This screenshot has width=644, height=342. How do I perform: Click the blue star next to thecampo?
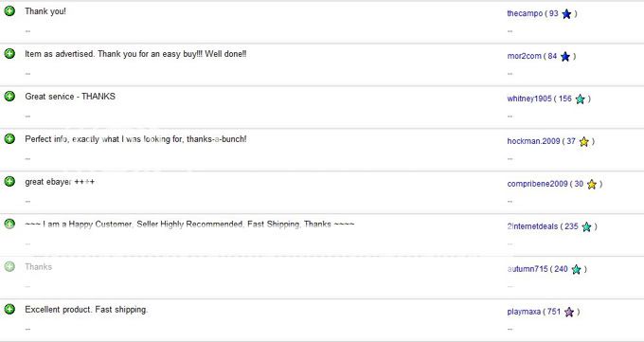click(566, 14)
